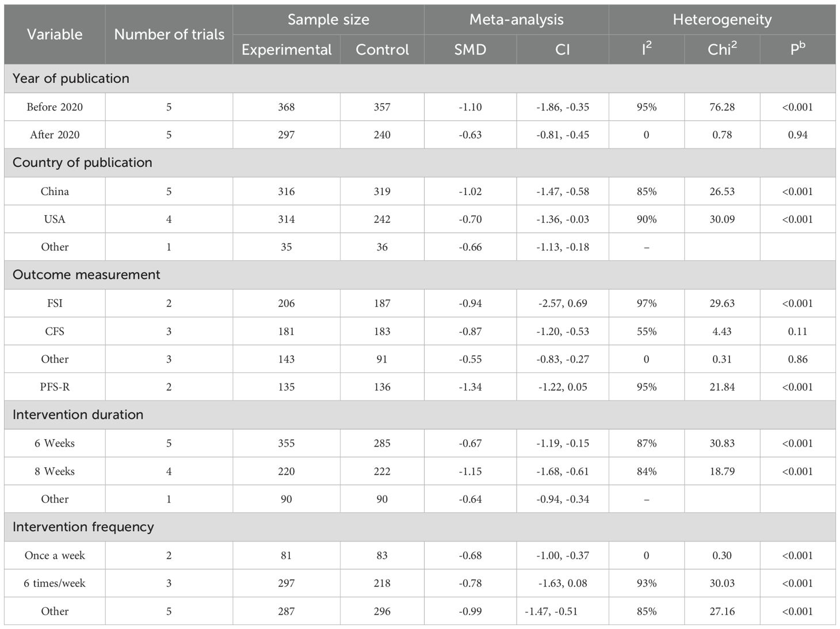Select the Country of publication section row
This screenshot has height=629, width=840.
tap(82, 162)
